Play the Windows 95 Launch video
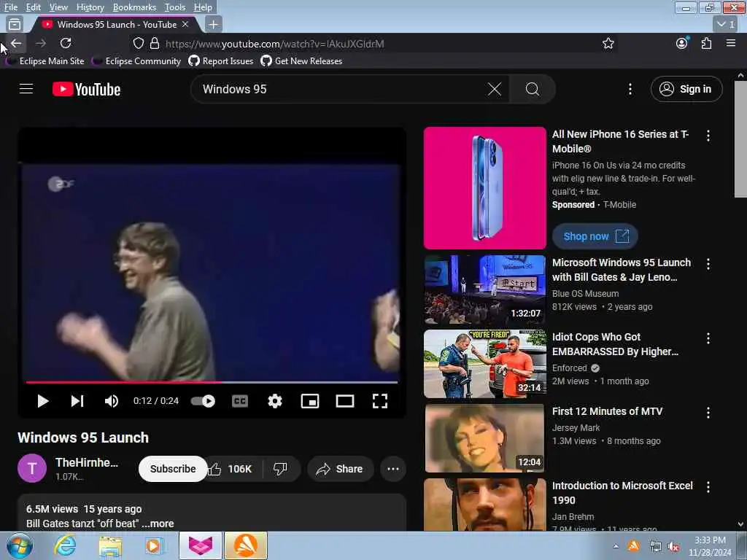The image size is (747, 560). [43, 401]
